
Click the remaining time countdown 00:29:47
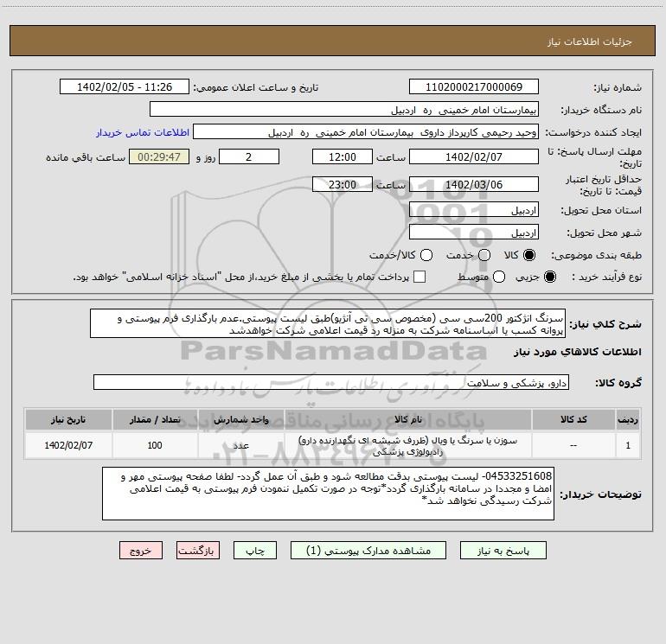coord(159,156)
